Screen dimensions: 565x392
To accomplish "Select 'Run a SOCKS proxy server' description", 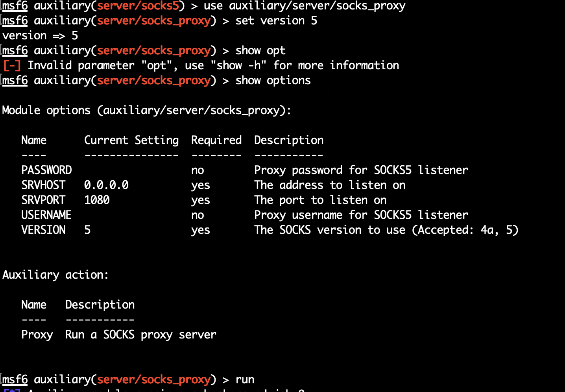I will 140,334.
